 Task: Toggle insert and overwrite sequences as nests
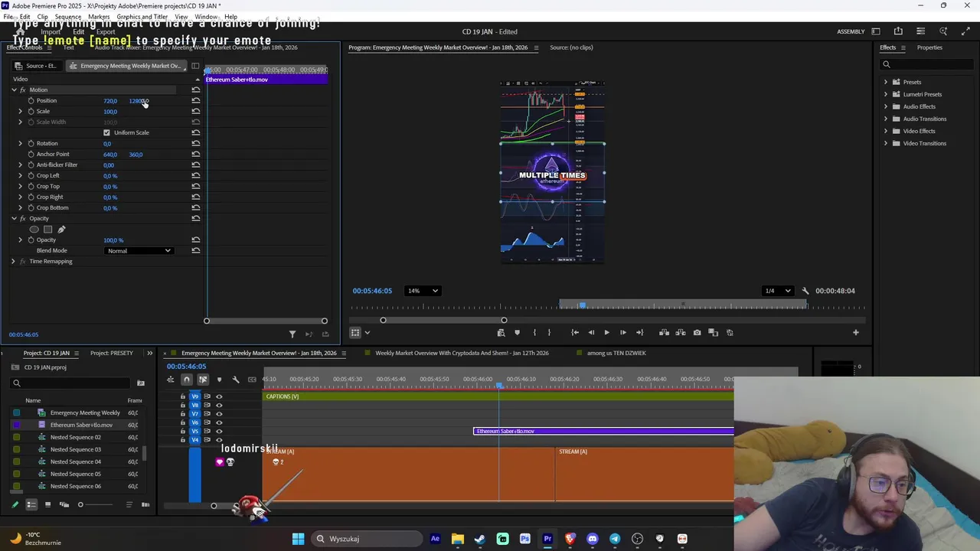[x=170, y=380]
